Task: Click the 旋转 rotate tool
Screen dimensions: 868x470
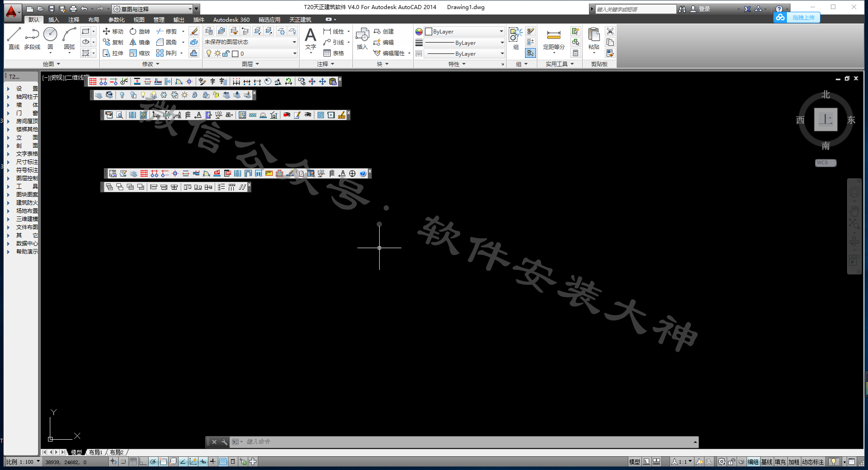Action: click(x=140, y=31)
